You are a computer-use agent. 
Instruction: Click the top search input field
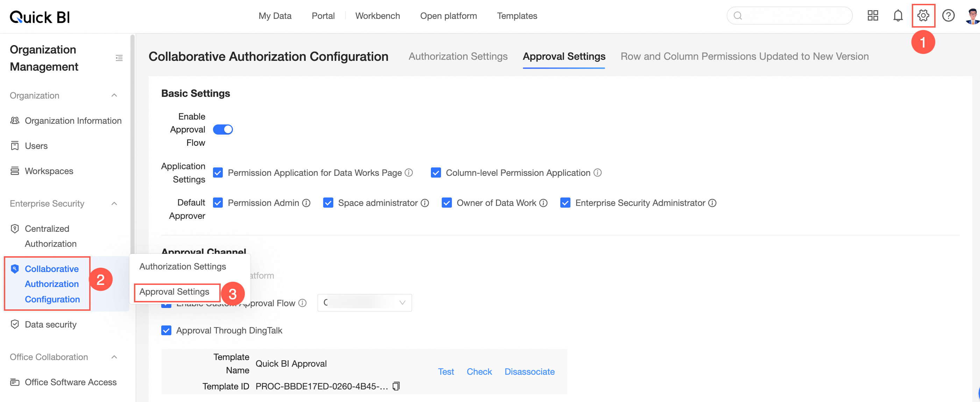[x=795, y=16]
